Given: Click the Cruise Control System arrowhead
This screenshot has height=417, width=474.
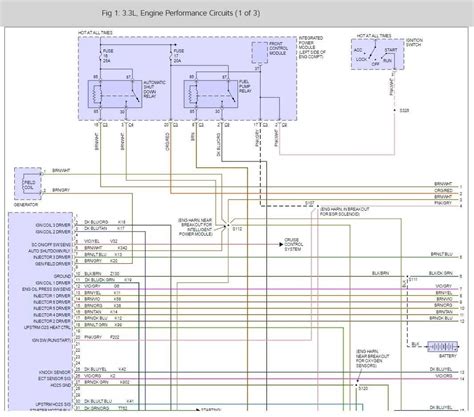Looking at the screenshot, I should coord(281,244).
